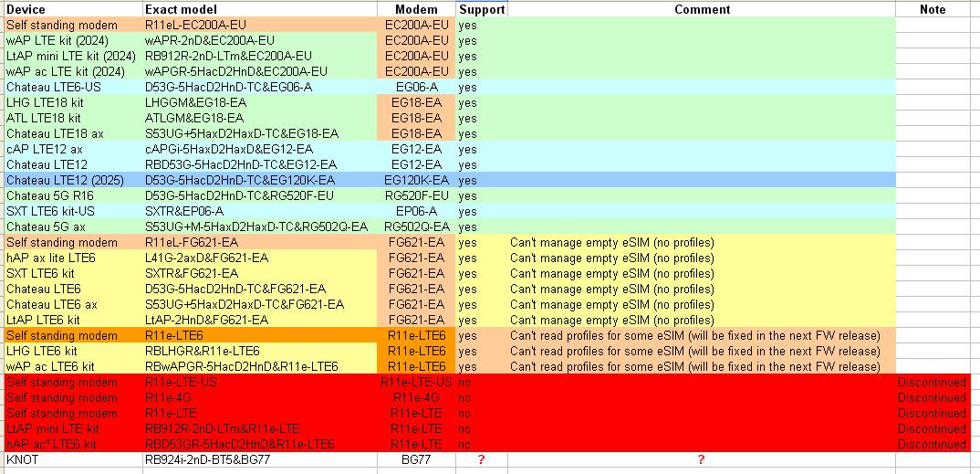Select cell LtAP-2HnD&FG621-EA

click(259, 321)
